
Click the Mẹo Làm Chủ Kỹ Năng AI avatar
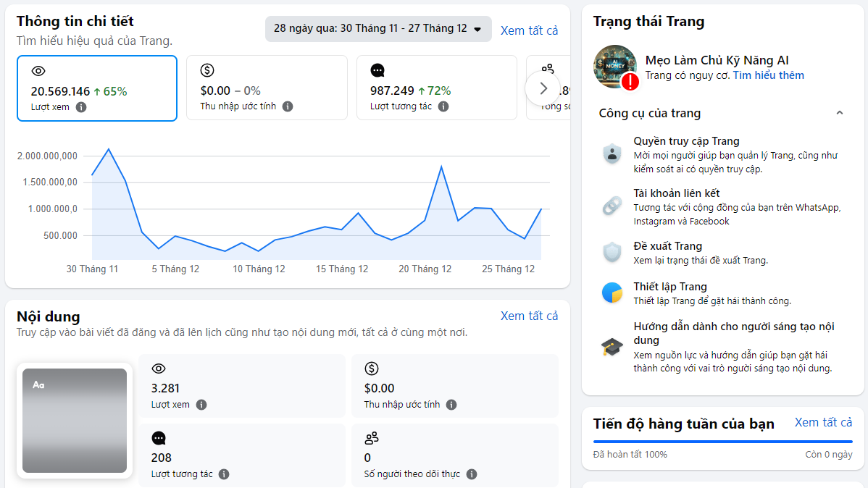click(614, 67)
